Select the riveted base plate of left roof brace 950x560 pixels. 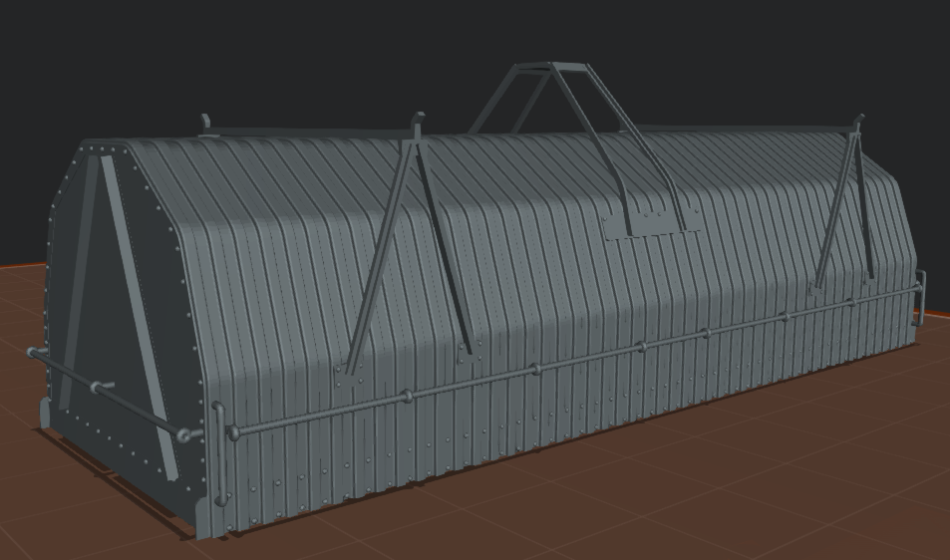[350, 375]
